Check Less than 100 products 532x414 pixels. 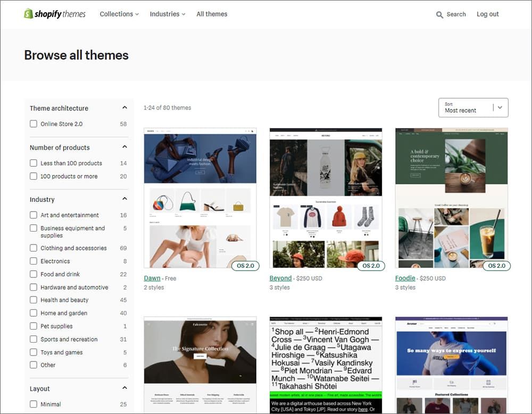pyautogui.click(x=33, y=163)
